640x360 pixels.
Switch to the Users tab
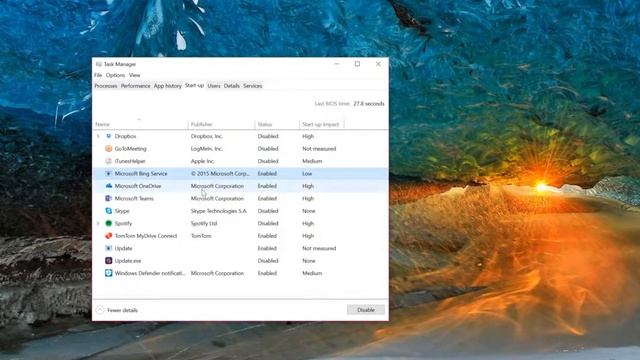click(x=214, y=86)
